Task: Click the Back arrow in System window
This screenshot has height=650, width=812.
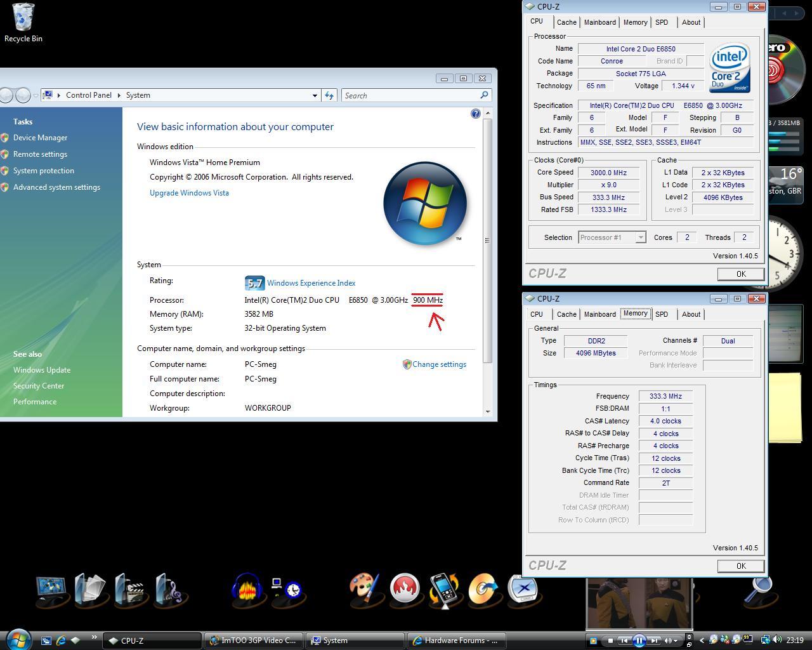Action: 6,95
